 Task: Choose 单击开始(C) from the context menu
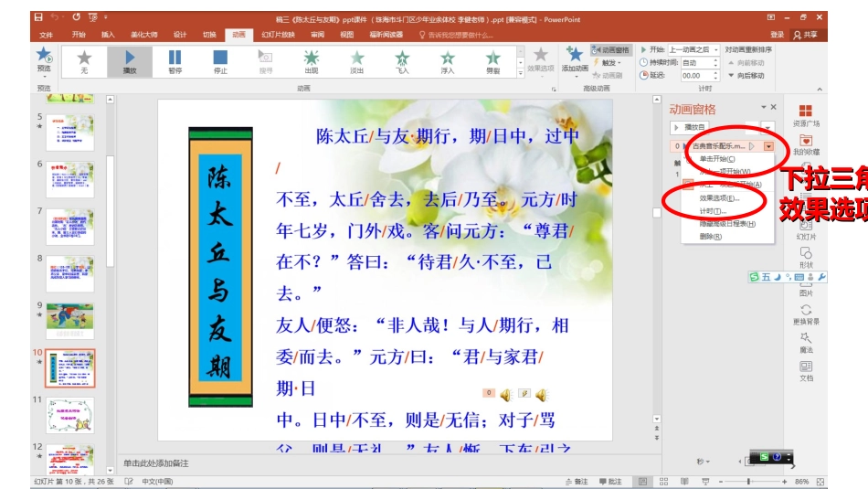[717, 159]
